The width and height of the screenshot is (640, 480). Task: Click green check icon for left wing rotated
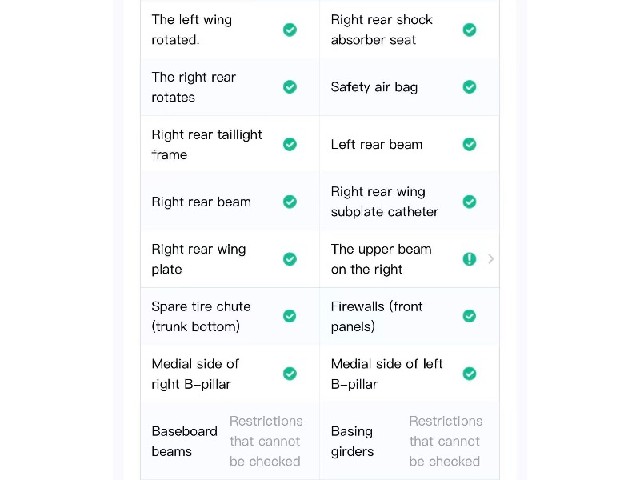(x=290, y=30)
